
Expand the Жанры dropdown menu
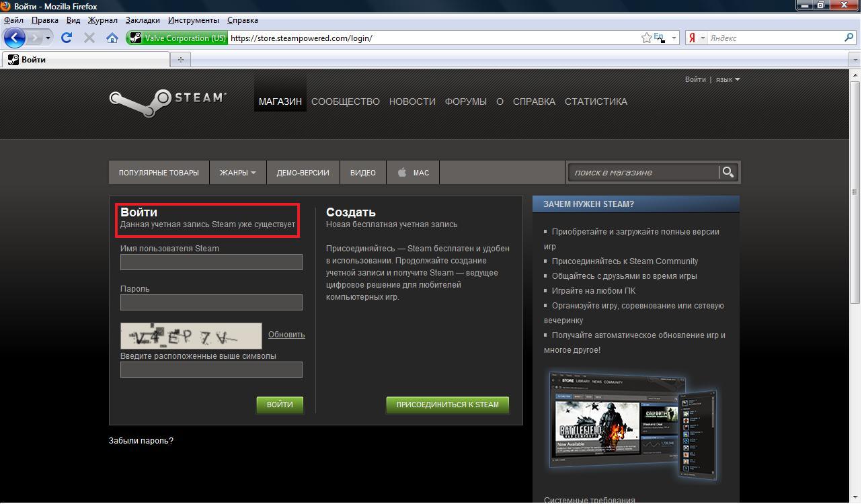coord(237,173)
